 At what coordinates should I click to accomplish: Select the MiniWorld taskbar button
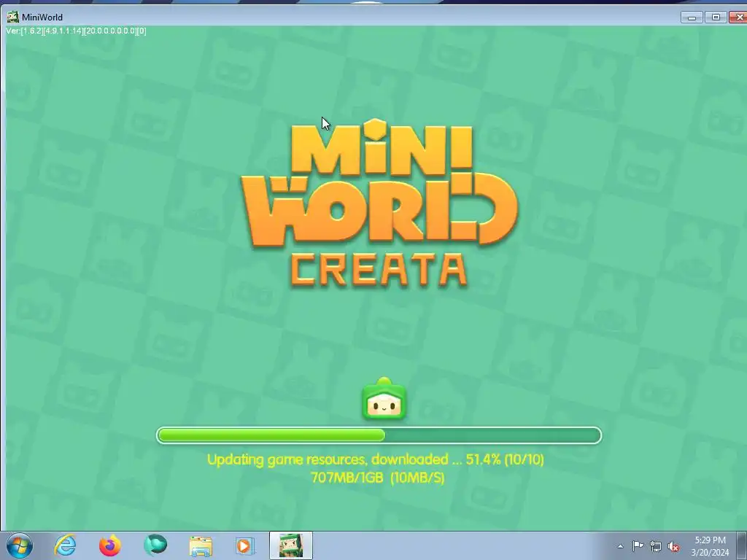point(290,545)
